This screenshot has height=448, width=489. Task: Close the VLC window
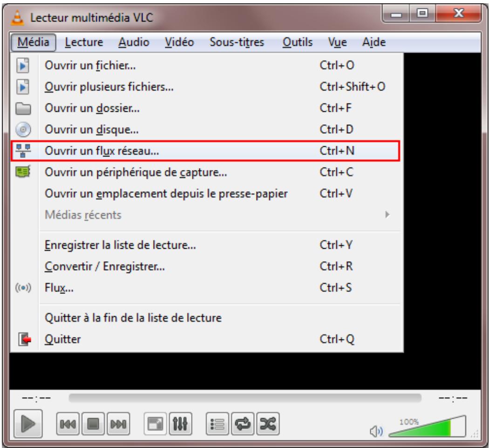coord(458,14)
